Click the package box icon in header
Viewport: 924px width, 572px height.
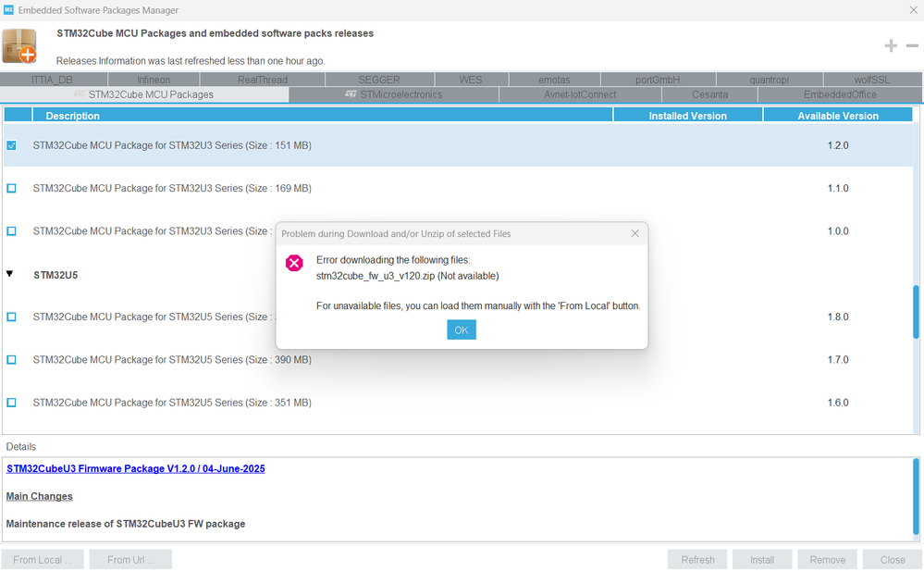[x=19, y=46]
